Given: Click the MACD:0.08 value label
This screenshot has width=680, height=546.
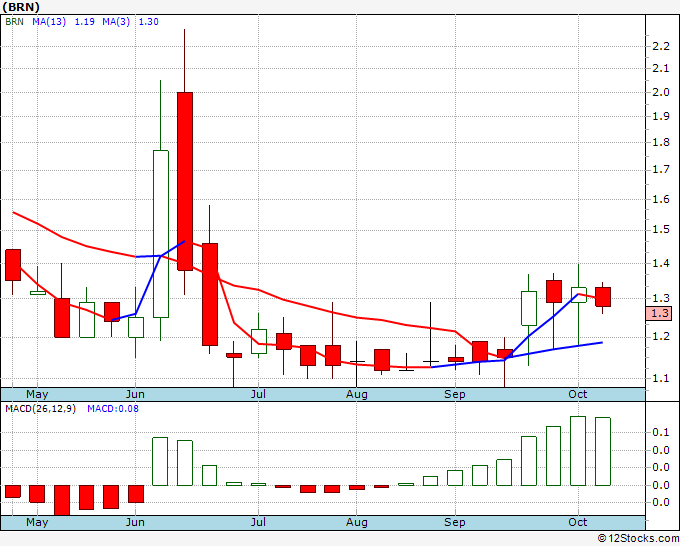Looking at the screenshot, I should click(x=114, y=409).
